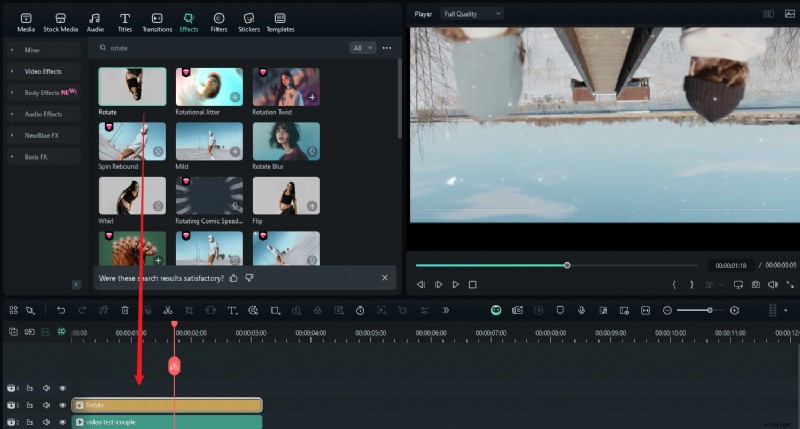Switch to the Titles tab
This screenshot has width=800, height=429.
tap(125, 22)
